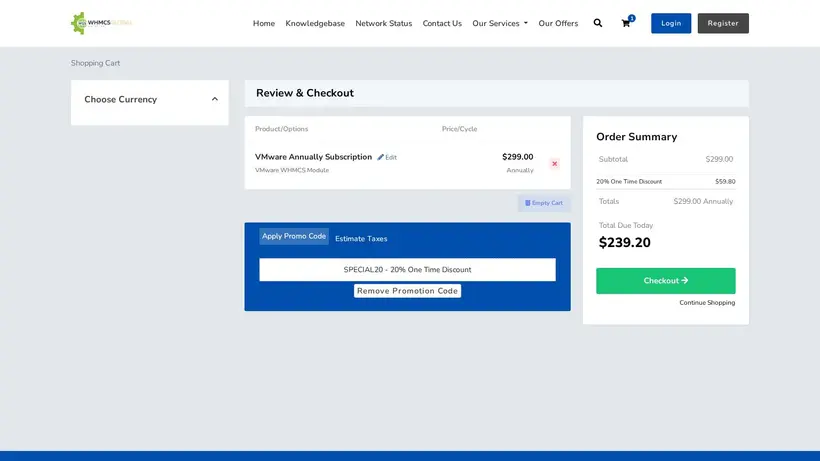Click the Edit pencil for VMware subscription

tap(387, 157)
